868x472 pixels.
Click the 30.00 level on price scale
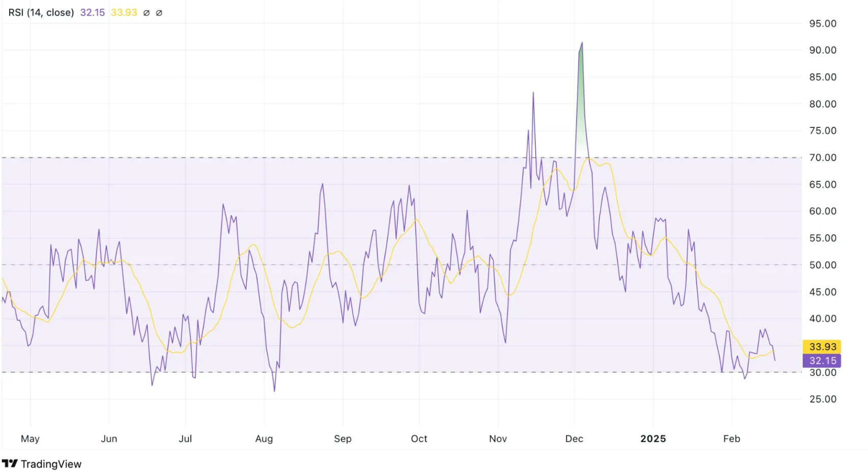[x=823, y=372]
